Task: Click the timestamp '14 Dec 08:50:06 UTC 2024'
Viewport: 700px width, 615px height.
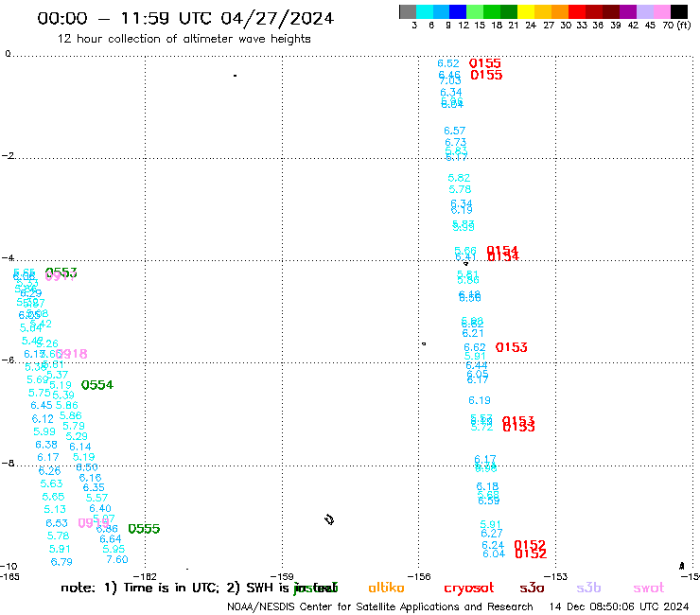Action: 620,606
